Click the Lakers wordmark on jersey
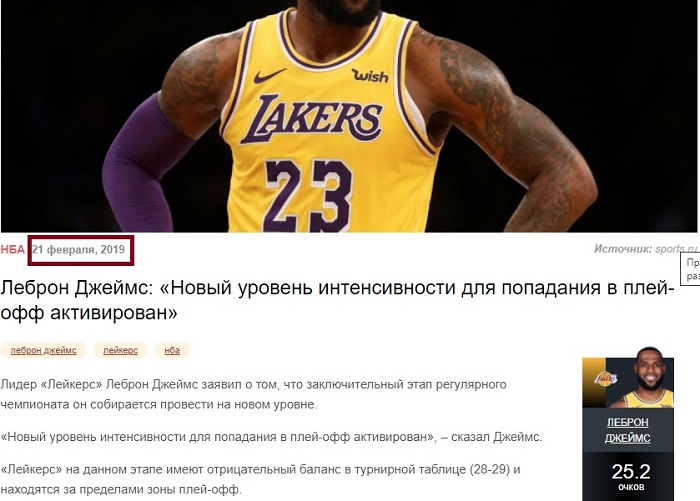 (x=312, y=118)
